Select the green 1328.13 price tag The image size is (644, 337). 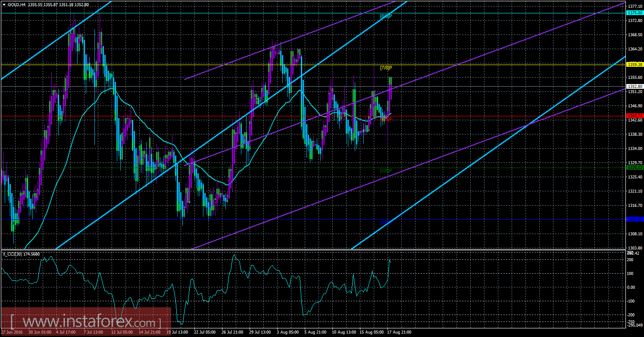[x=635, y=167]
